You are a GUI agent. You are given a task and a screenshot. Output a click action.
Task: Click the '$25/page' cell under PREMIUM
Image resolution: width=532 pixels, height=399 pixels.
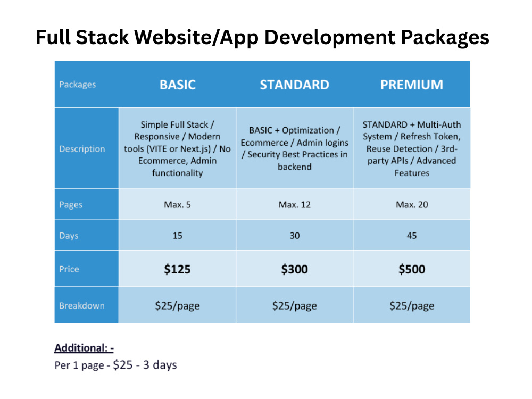click(x=412, y=305)
